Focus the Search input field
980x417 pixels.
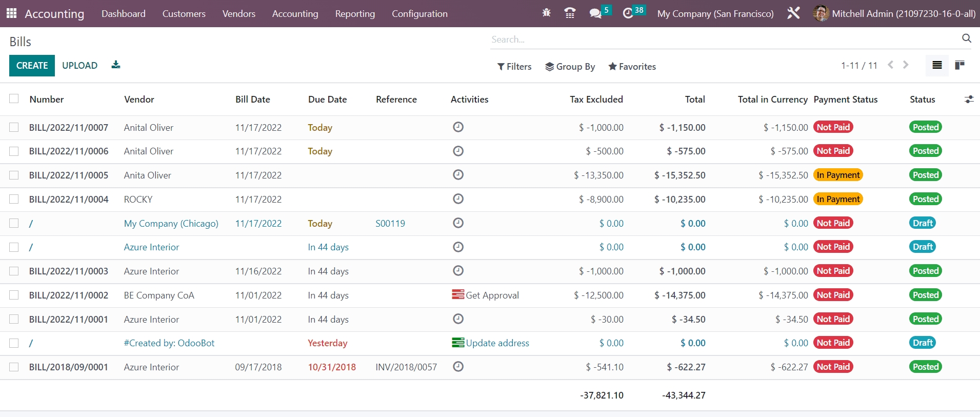click(723, 39)
